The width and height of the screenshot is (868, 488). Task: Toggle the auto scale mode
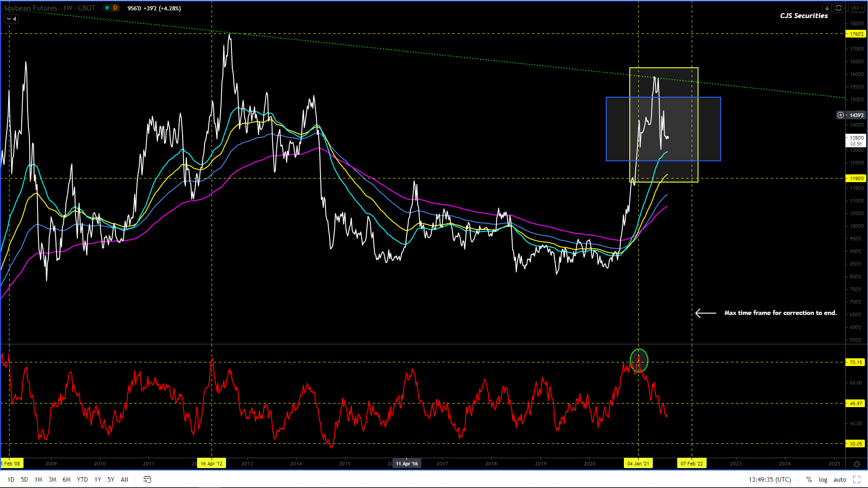click(x=840, y=479)
